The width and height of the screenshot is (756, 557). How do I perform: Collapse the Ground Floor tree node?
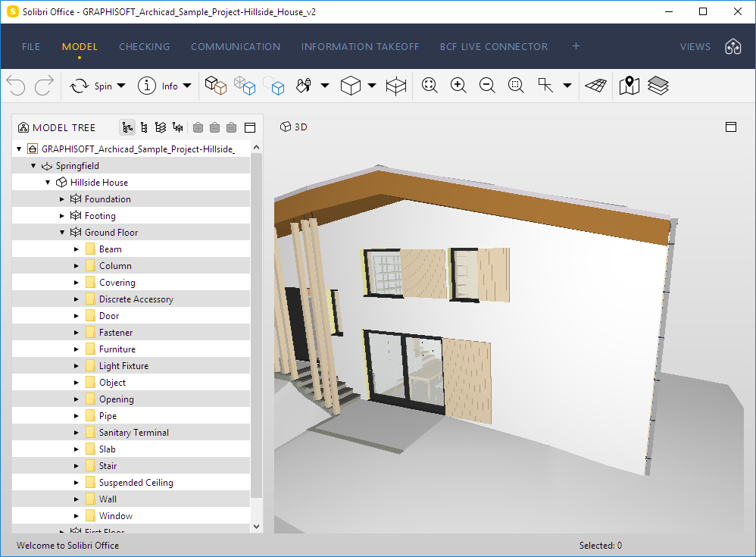pyautogui.click(x=61, y=232)
